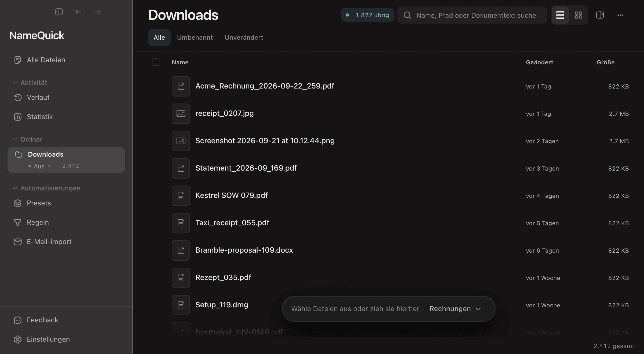Image resolution: width=644 pixels, height=354 pixels.
Task: Open the Rechnungen preset dropdown
Action: [x=455, y=309]
